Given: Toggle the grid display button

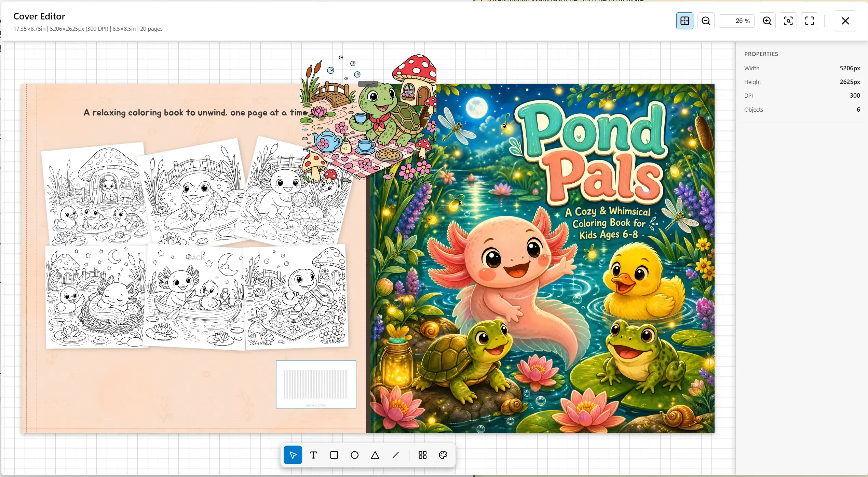Looking at the screenshot, I should (x=684, y=21).
